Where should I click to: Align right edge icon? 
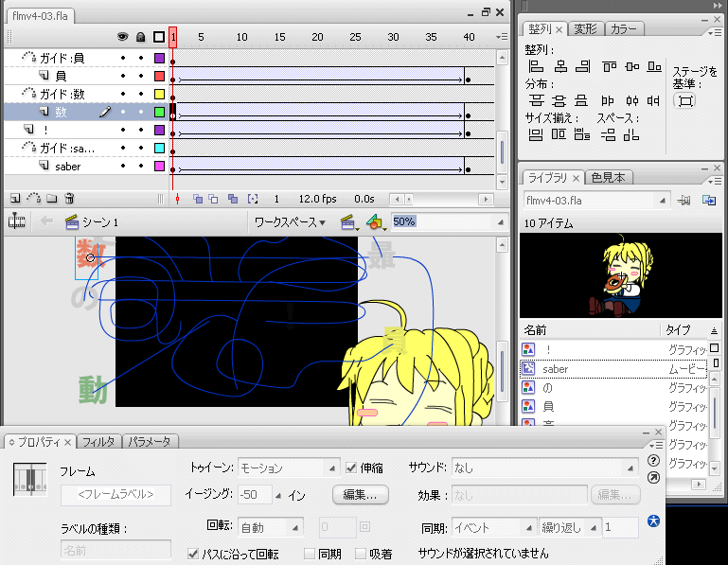[582, 66]
